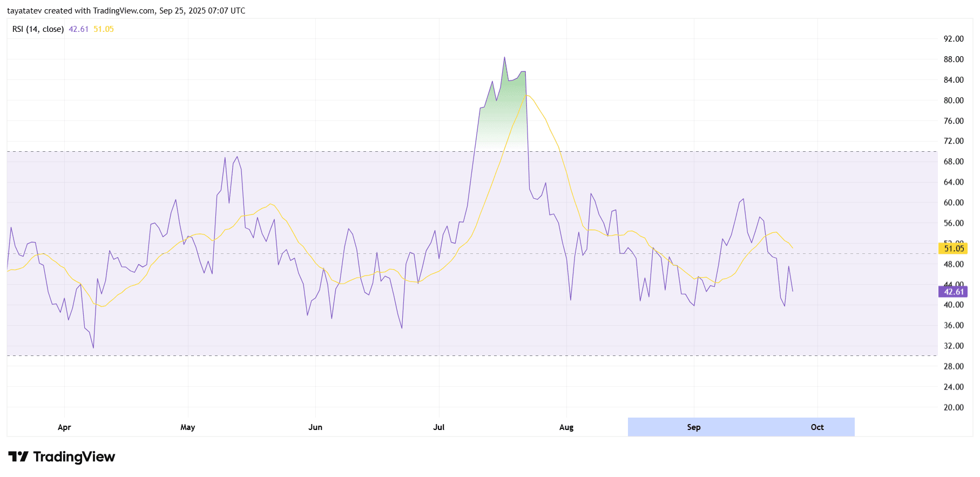Select the Sep label on the time axis
This screenshot has height=477, width=980.
pyautogui.click(x=694, y=427)
